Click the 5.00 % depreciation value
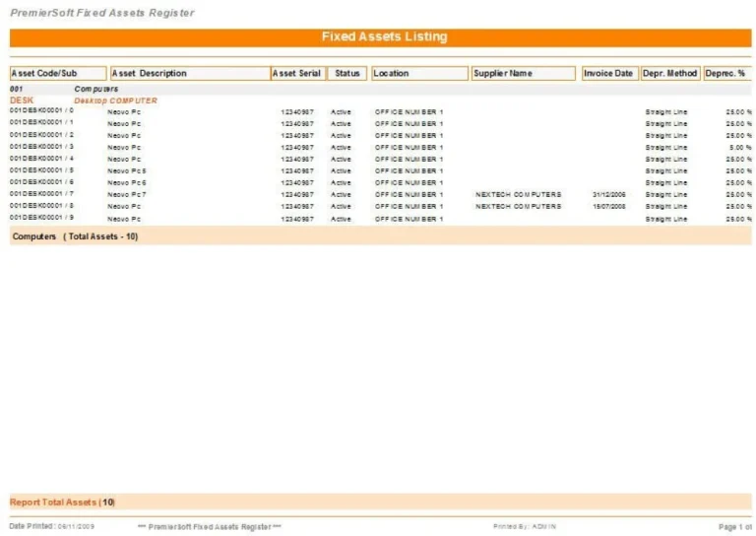This screenshot has height=536, width=756. pyautogui.click(x=740, y=147)
